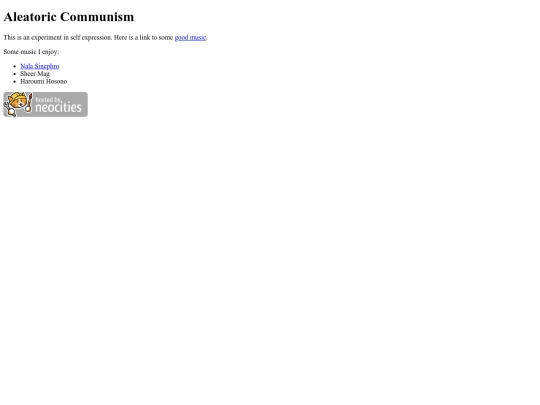540x405 pixels.
Task: Click the word "enjoy:" in the paragraph
Action: 50,52
